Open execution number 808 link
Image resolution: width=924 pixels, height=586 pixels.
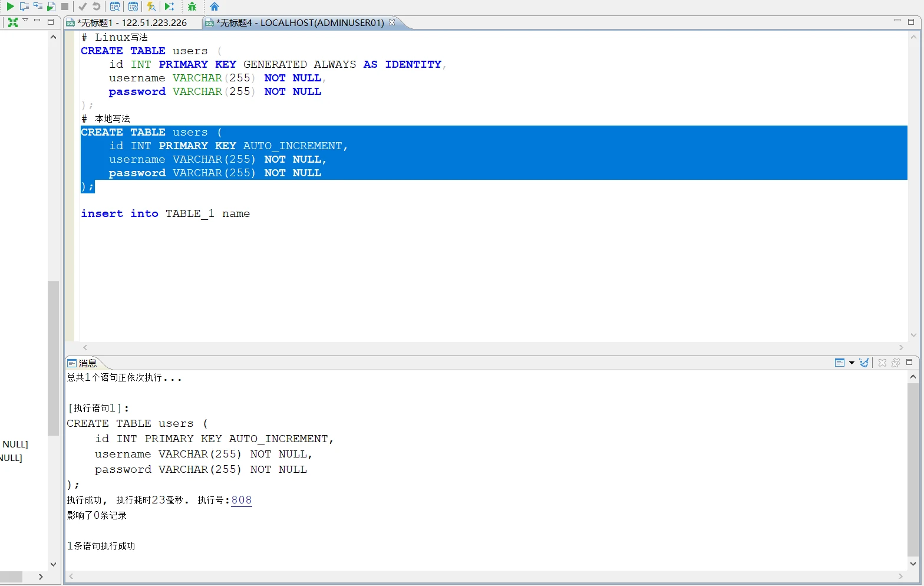tap(242, 500)
